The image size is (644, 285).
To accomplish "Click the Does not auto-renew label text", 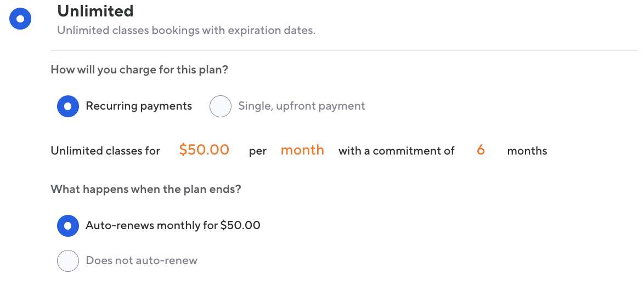I will pyautogui.click(x=142, y=261).
